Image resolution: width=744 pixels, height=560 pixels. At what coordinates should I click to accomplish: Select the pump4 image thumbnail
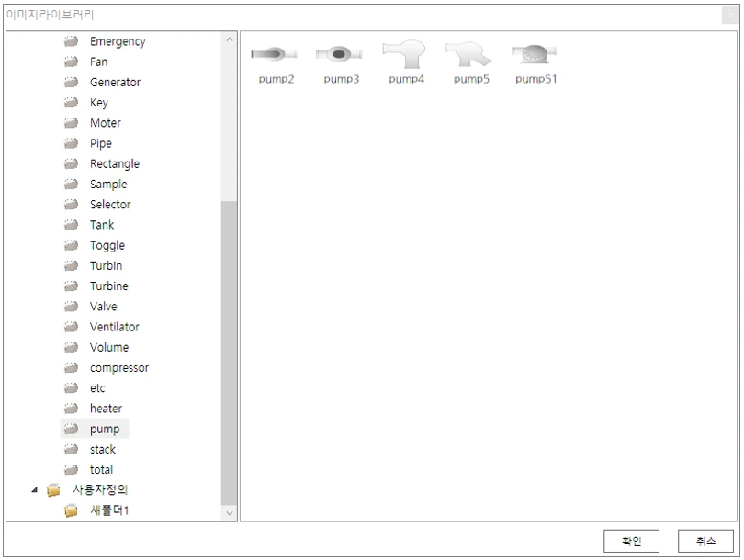coord(404,53)
